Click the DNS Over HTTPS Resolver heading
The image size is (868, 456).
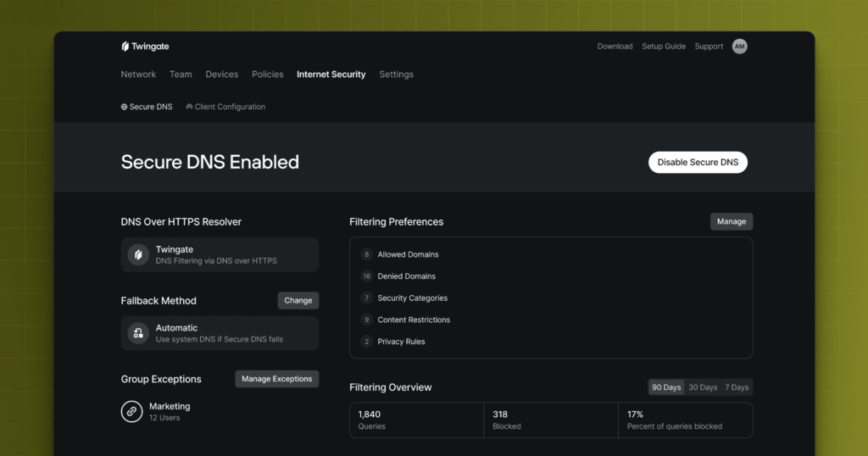pyautogui.click(x=181, y=222)
